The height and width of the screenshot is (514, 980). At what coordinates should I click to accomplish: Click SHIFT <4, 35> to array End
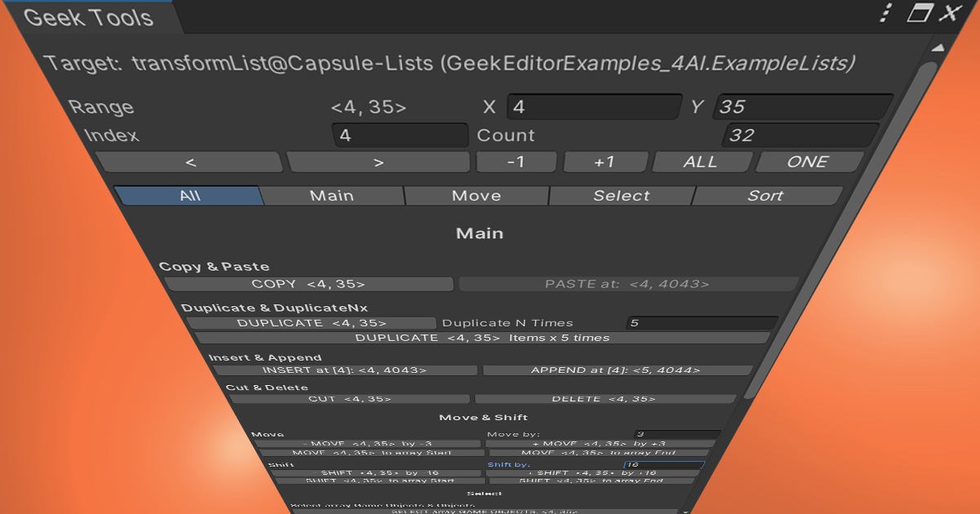[x=591, y=481]
